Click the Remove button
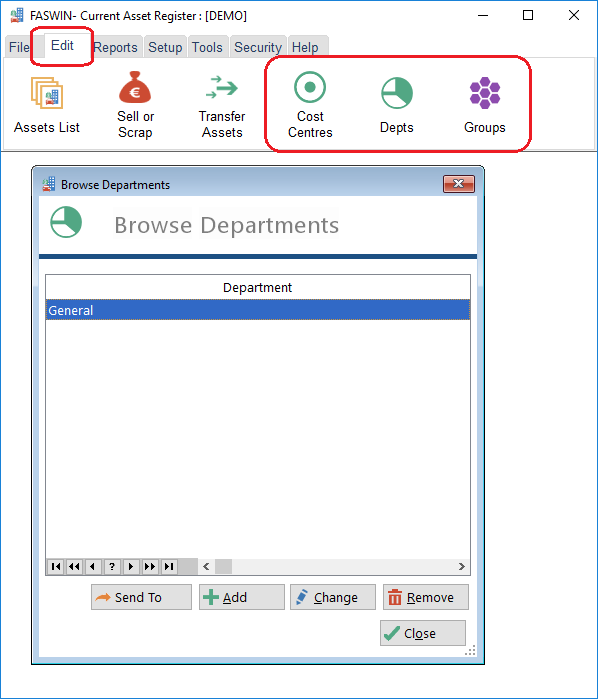Viewport: 598px width, 699px height. click(426, 597)
